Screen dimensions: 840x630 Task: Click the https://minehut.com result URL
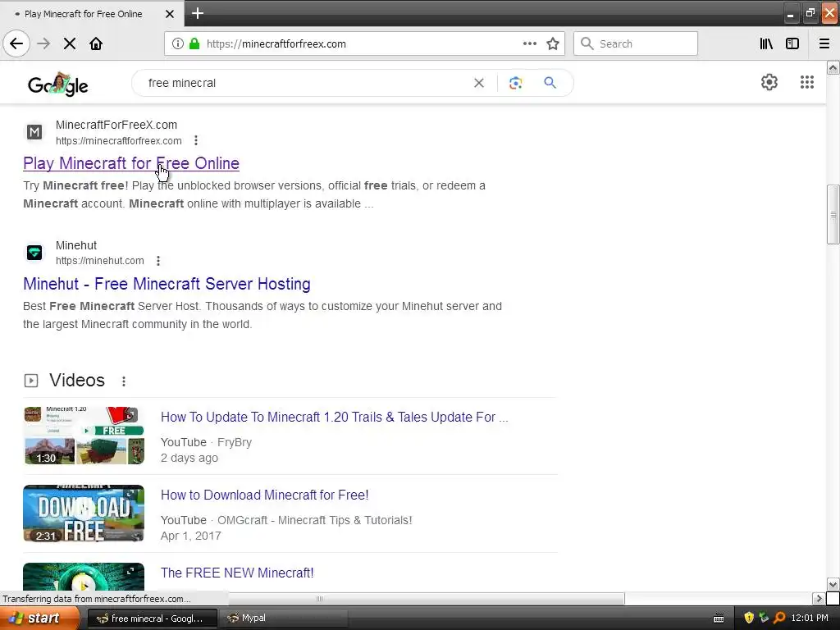tap(99, 261)
